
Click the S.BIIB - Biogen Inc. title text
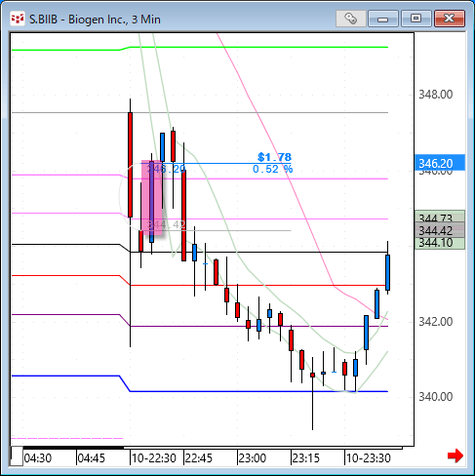coord(95,20)
